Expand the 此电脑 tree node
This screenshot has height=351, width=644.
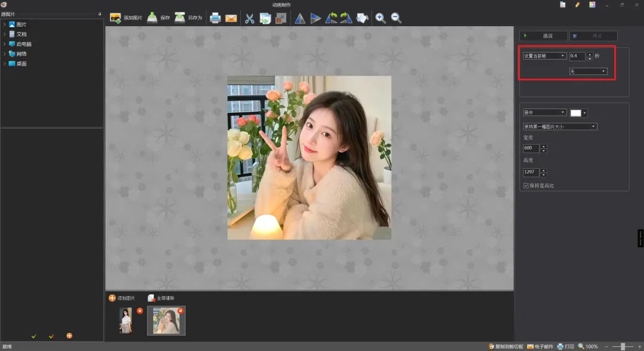tap(4, 44)
